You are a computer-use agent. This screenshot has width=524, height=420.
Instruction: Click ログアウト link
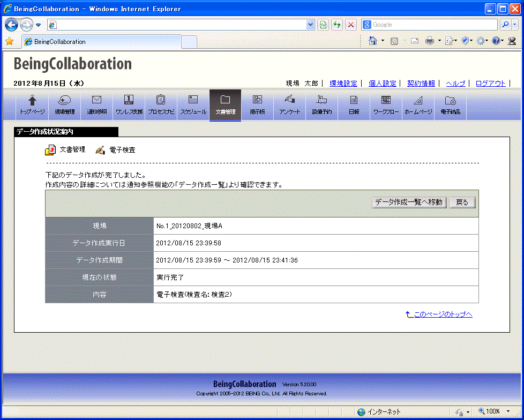click(x=491, y=84)
